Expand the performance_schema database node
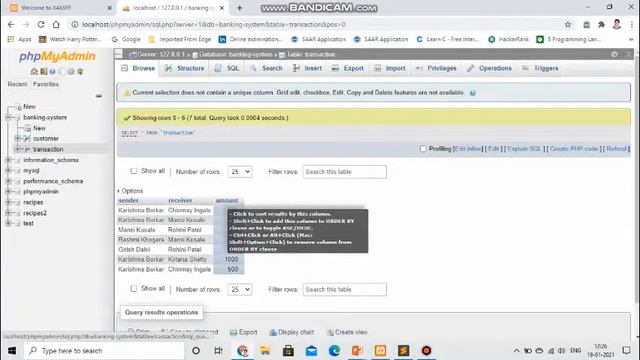Image resolution: width=640 pixels, height=360 pixels. 8,181
